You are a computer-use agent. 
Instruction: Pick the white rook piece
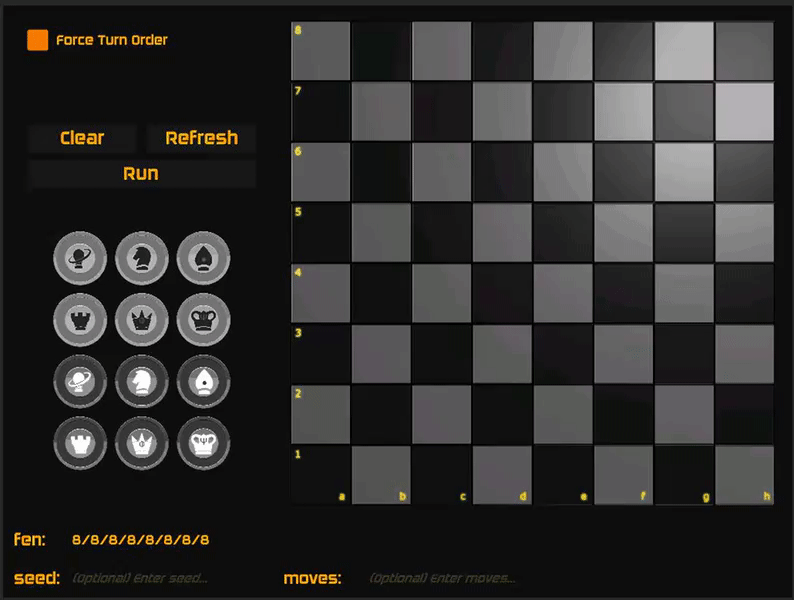(x=79, y=443)
